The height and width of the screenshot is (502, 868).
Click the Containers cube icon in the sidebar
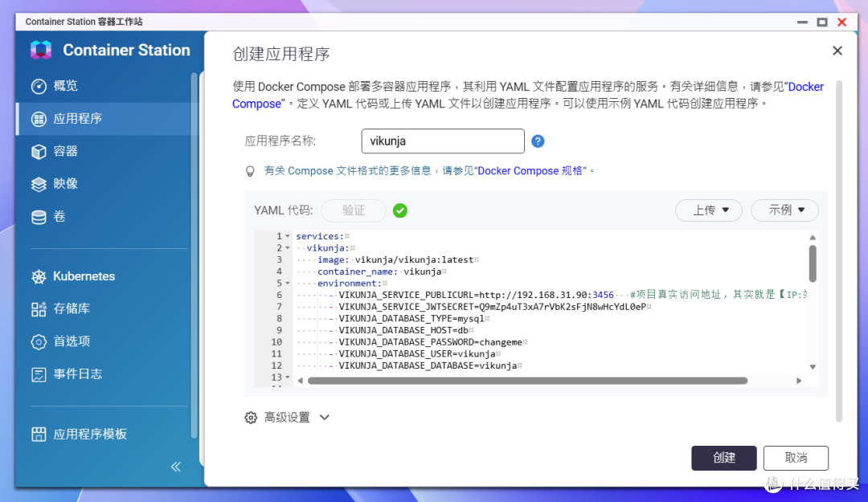(39, 152)
